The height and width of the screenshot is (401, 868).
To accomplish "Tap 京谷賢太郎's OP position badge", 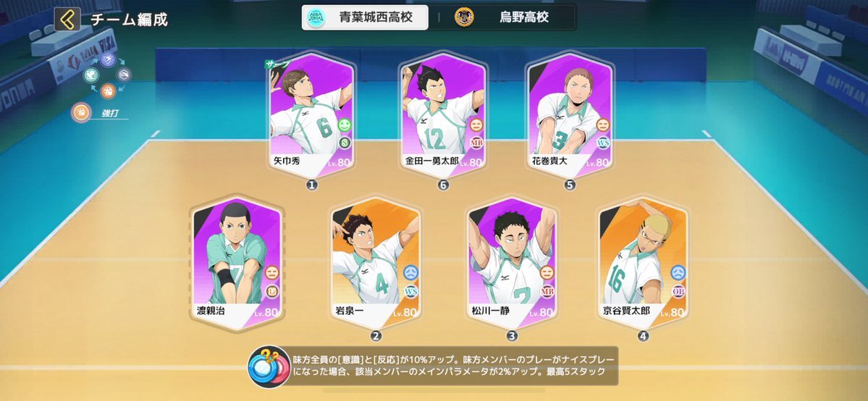I will point(678,291).
